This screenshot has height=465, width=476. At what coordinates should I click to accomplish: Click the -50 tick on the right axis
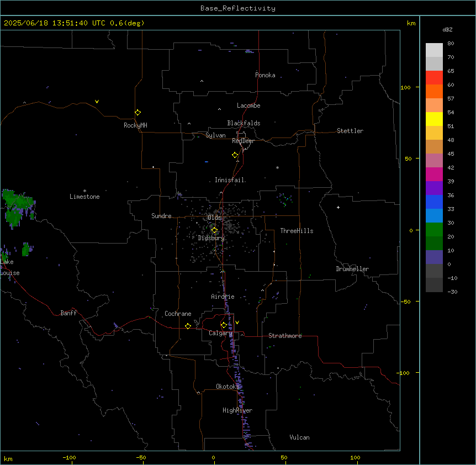point(405,302)
